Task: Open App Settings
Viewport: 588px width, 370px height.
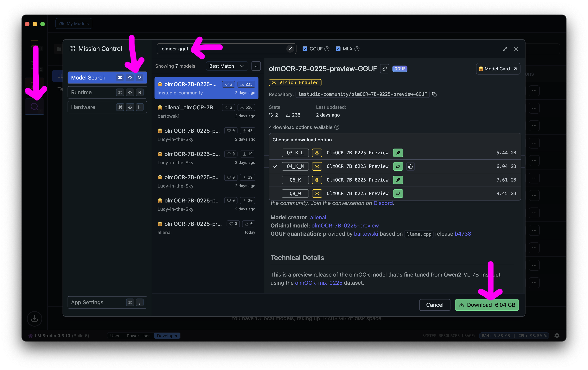Action: click(x=107, y=302)
